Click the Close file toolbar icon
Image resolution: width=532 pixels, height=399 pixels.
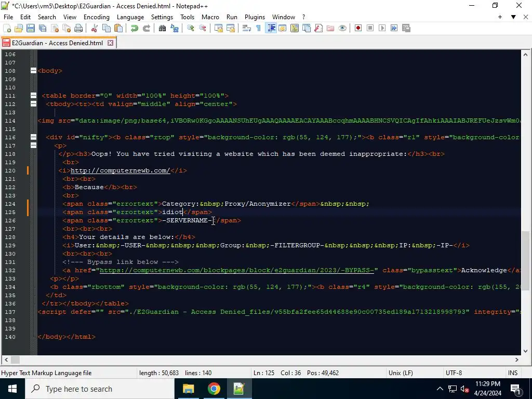pyautogui.click(x=55, y=28)
